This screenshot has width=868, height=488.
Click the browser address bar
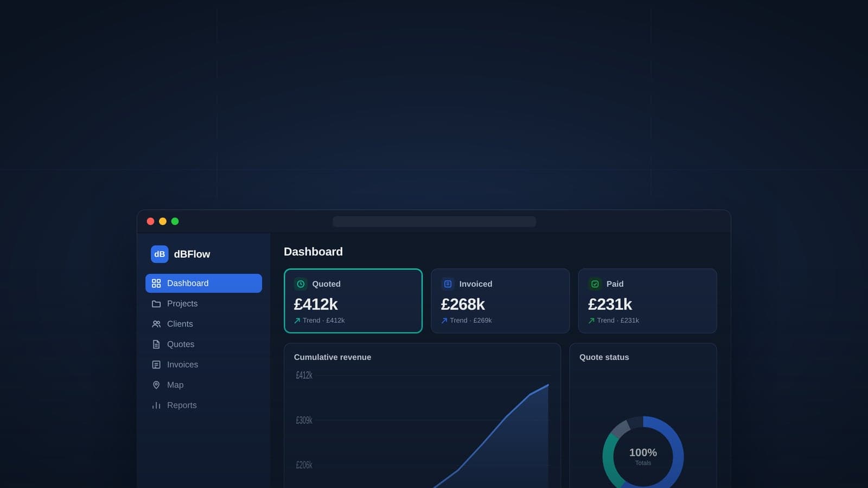(x=434, y=221)
